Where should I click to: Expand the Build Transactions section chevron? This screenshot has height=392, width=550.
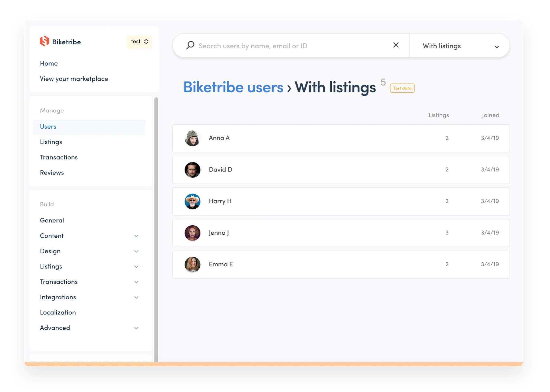136,282
